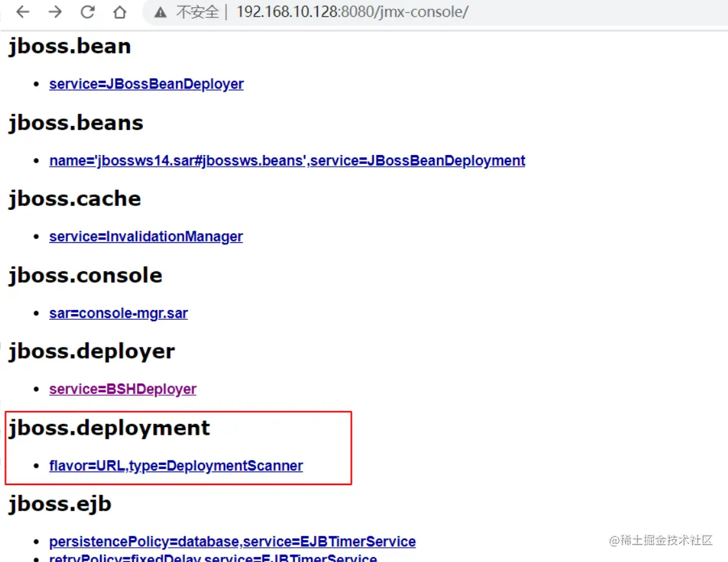Open the service=InvalidationManager link

pos(145,236)
